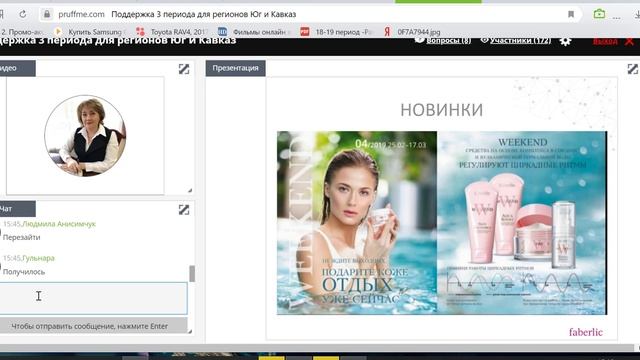
Task: Expand the chat panel to fullscreen
Action: [184, 210]
